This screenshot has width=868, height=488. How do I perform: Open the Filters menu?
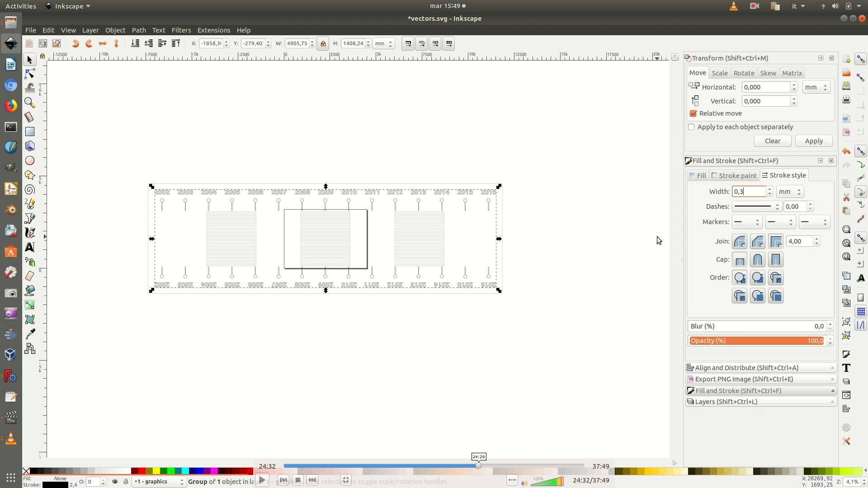pos(181,30)
